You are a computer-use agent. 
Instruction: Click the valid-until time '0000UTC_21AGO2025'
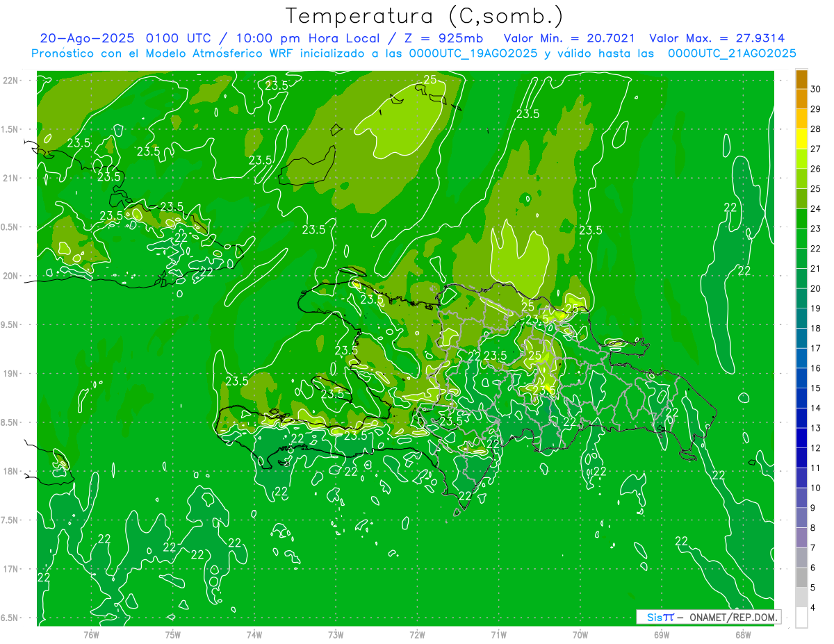coord(732,53)
